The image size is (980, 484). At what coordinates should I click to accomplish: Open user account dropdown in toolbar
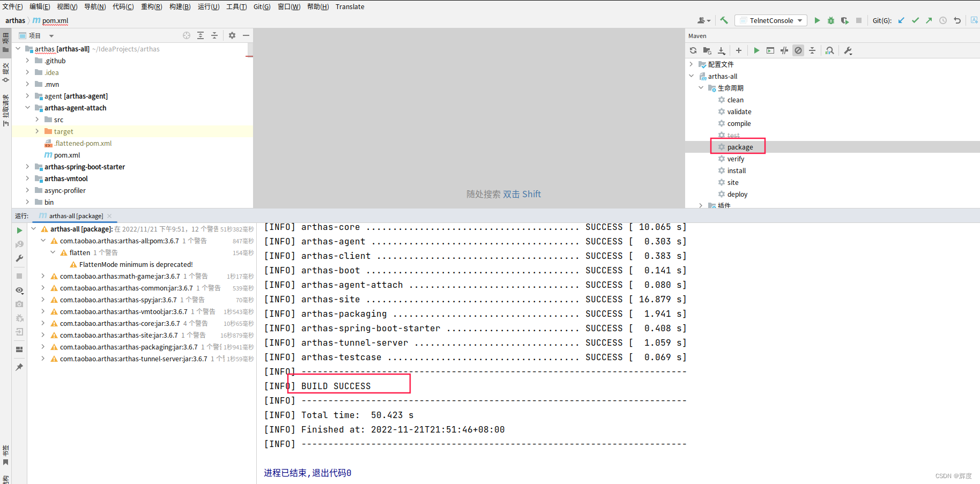704,20
